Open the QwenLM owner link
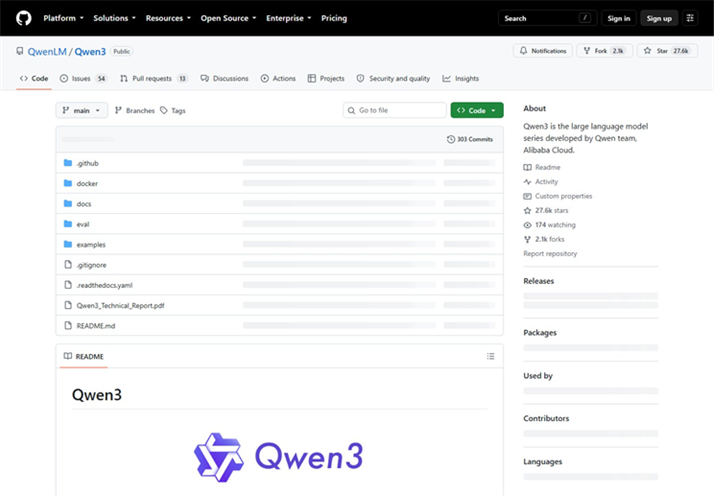This screenshot has width=714, height=496. tap(47, 51)
